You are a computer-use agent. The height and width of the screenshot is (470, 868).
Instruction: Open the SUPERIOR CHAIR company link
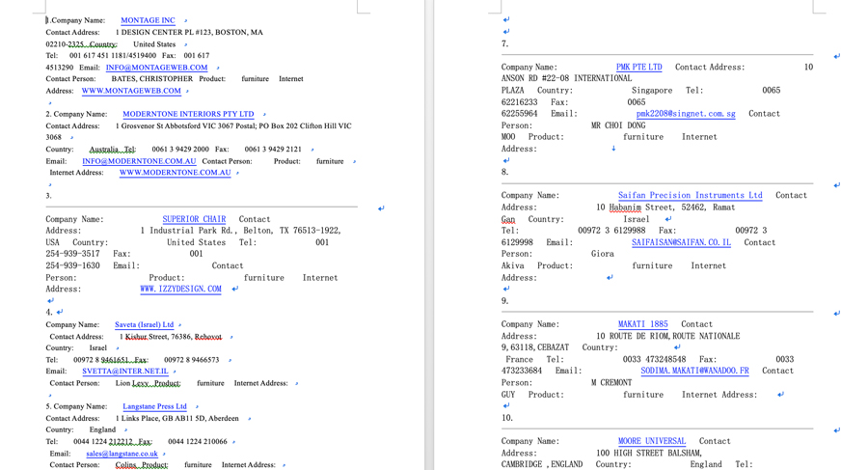[x=194, y=219]
